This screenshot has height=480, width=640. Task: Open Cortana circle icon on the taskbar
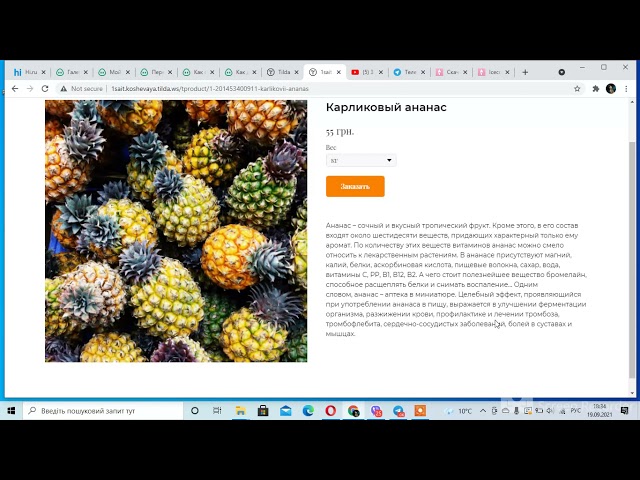[x=195, y=411]
